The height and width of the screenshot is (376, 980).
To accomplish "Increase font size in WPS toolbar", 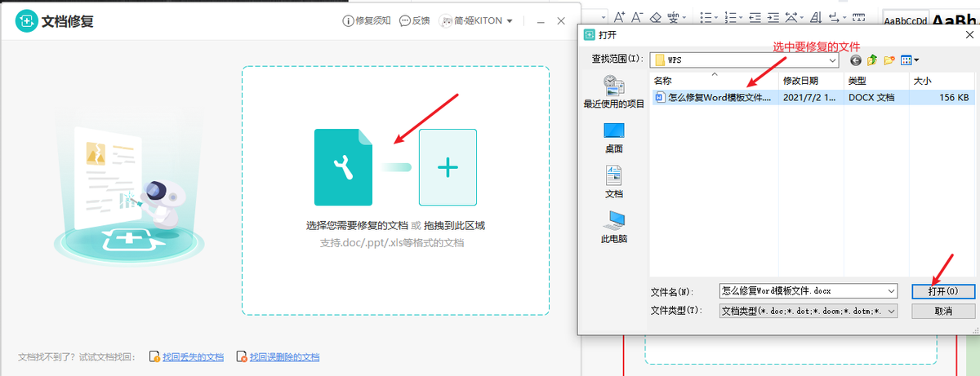I will 619,16.
